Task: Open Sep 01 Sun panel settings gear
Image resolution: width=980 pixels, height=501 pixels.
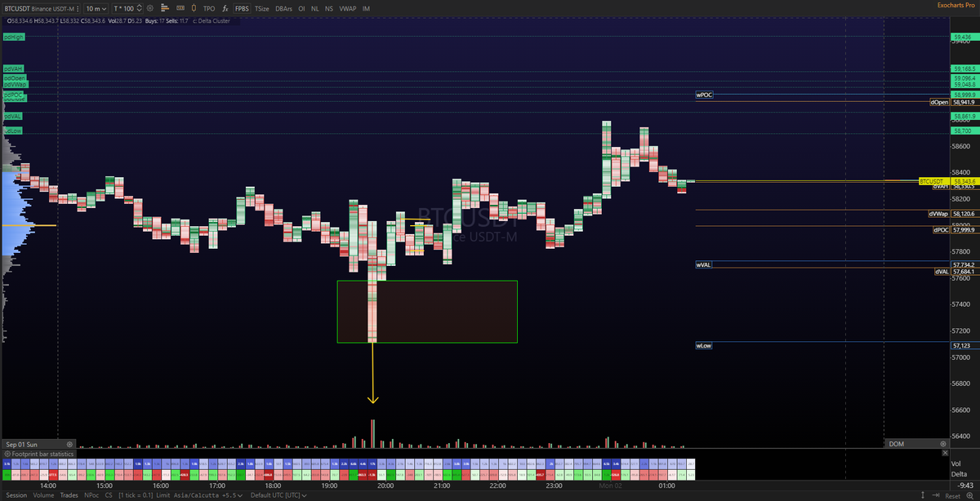Action: pos(69,445)
